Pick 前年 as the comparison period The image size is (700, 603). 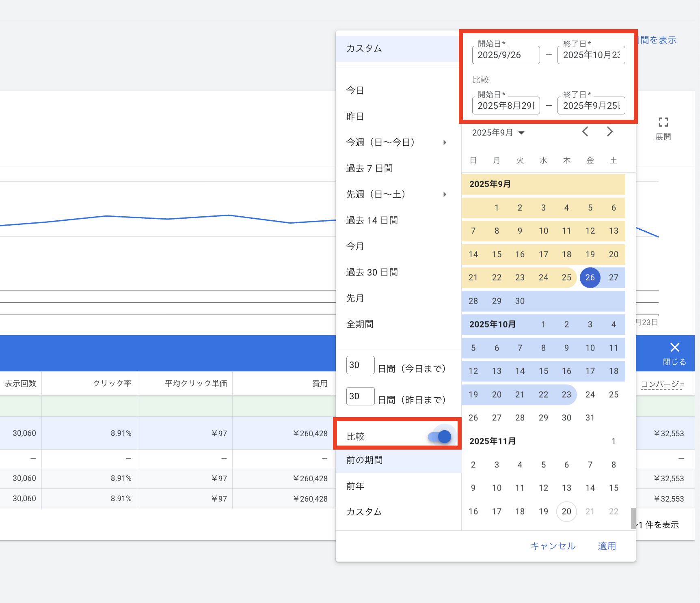pos(355,486)
